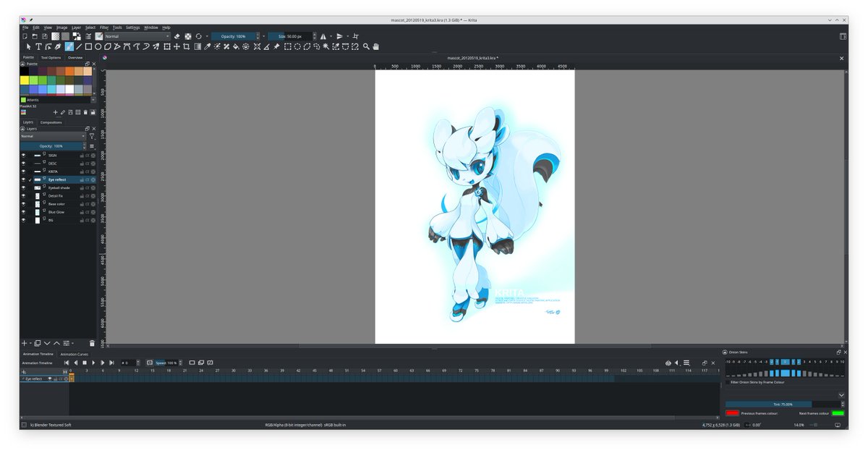Open the Zoom tool
The height and width of the screenshot is (453, 868).
[x=365, y=46]
